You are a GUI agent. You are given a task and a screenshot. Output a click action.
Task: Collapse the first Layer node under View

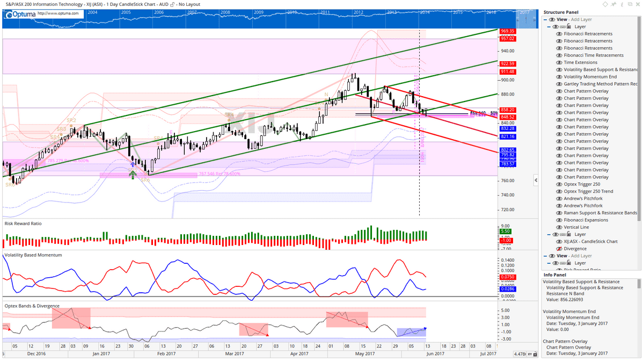(550, 26)
